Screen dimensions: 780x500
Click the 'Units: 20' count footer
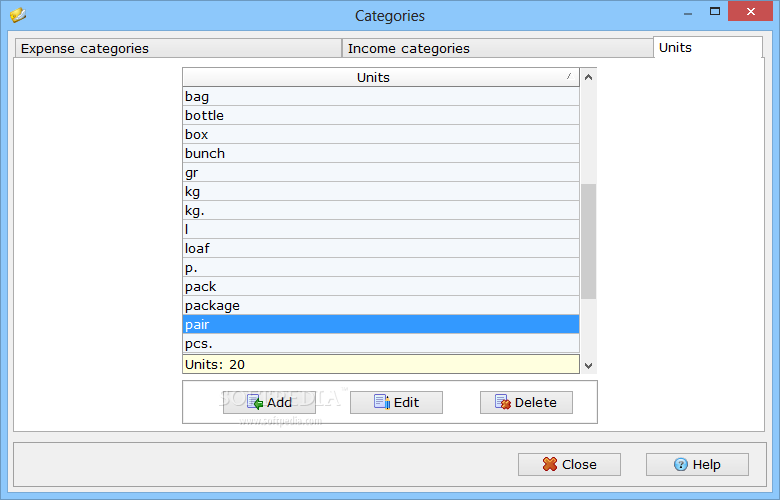pos(381,364)
